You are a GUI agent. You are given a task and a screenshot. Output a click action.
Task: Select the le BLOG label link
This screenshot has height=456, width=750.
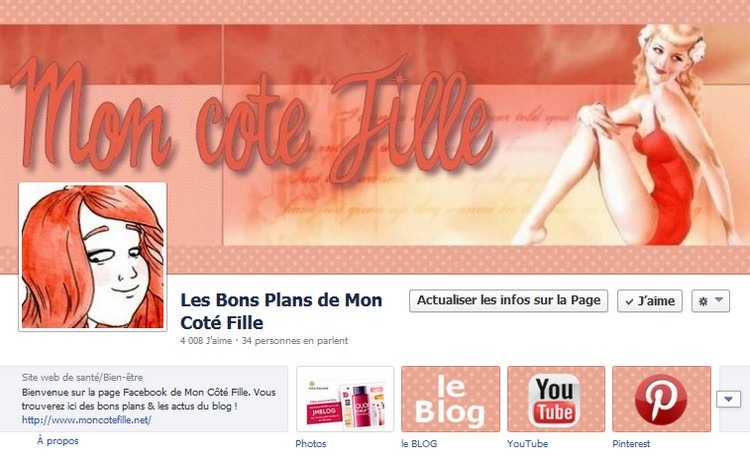419,444
